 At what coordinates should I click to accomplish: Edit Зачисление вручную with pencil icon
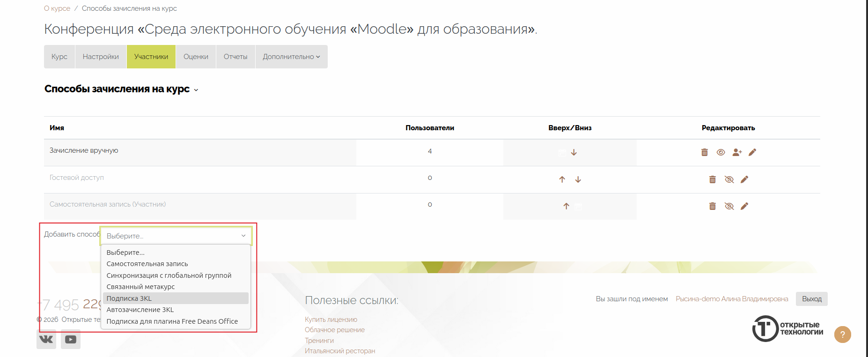(x=752, y=152)
